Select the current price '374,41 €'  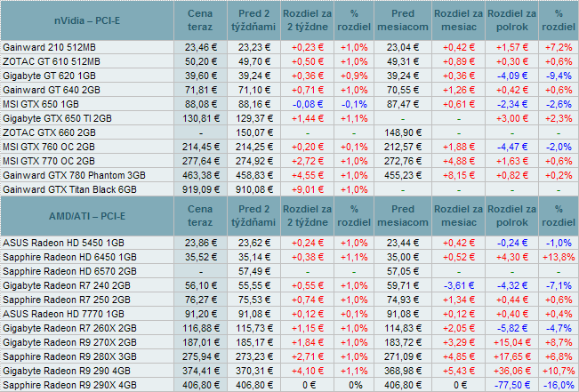point(201,371)
